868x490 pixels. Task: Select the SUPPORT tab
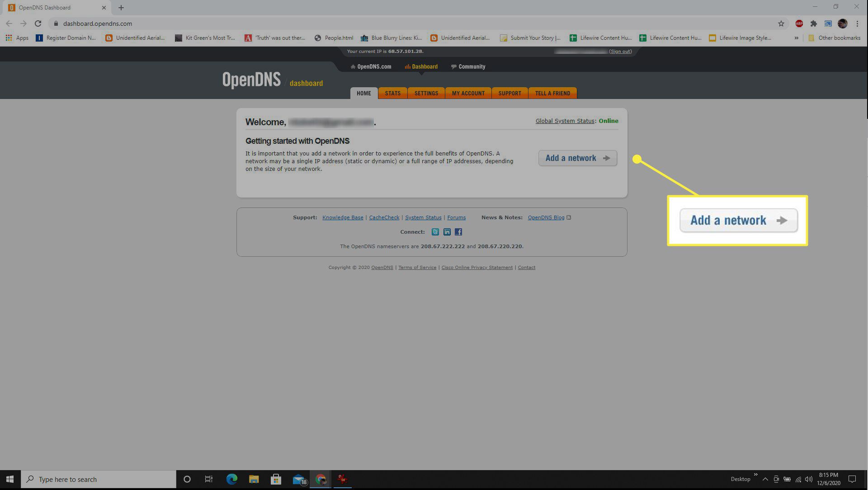pos(509,93)
